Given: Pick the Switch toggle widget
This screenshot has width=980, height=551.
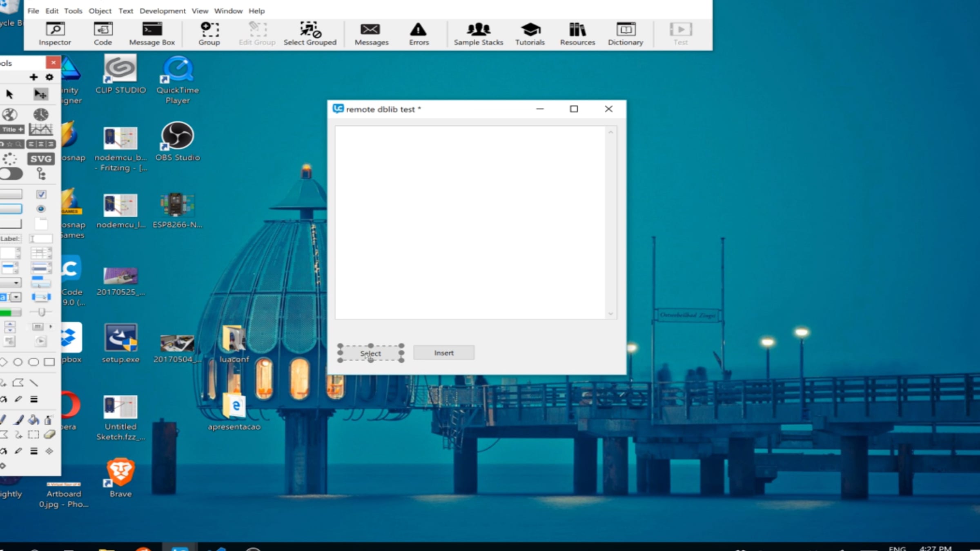Looking at the screenshot, I should (x=11, y=174).
